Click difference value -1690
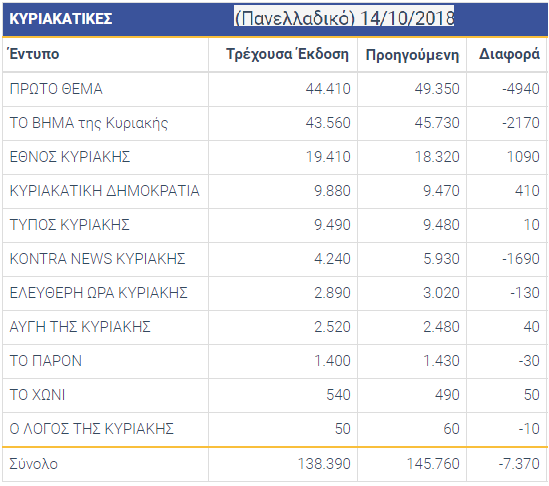 coord(521,258)
